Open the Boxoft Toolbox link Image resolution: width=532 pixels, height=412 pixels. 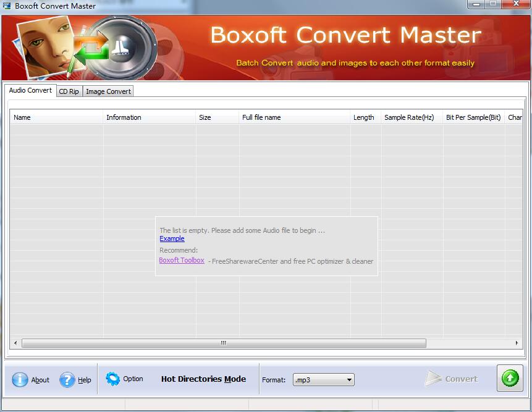(x=182, y=261)
